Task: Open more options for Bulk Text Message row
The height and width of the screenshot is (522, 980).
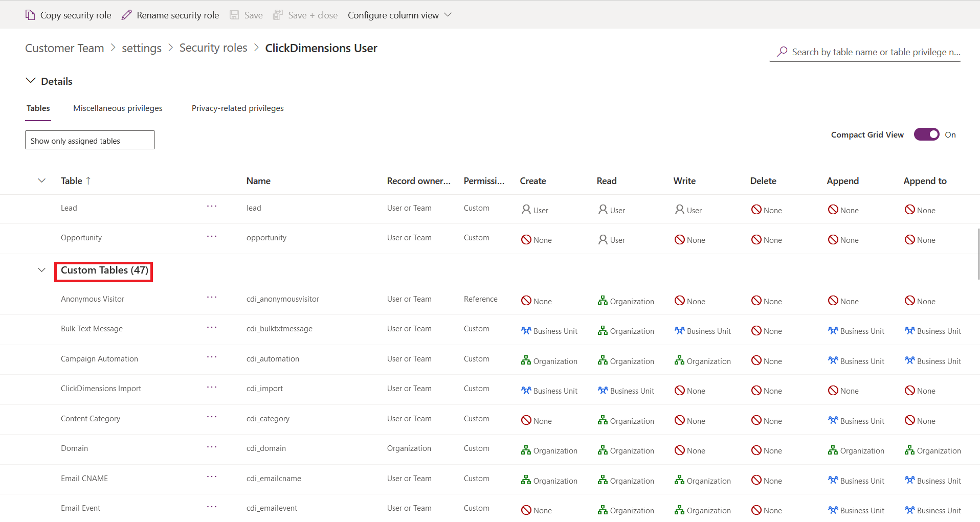Action: coord(212,327)
